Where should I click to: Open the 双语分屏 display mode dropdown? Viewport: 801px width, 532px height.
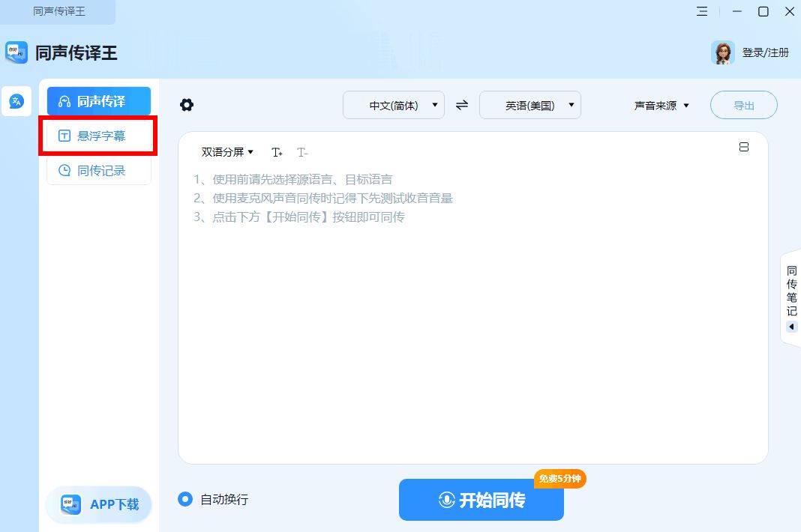tap(226, 152)
